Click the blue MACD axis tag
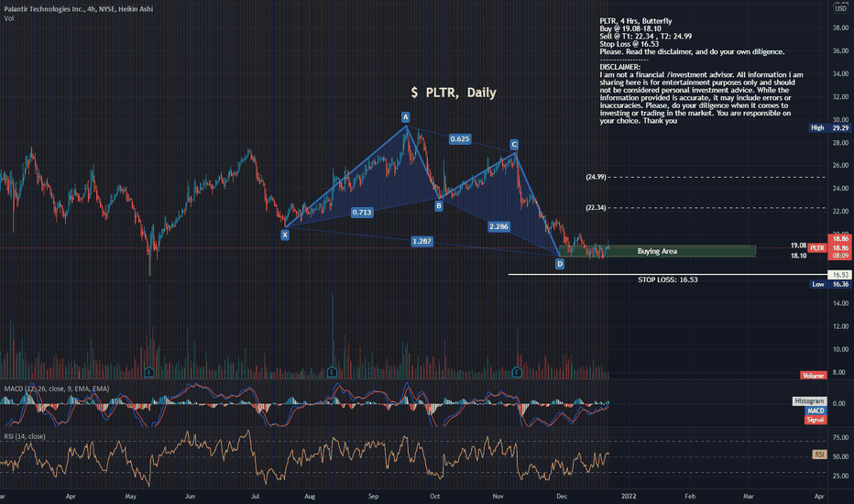The height and width of the screenshot is (504, 854). point(816,411)
